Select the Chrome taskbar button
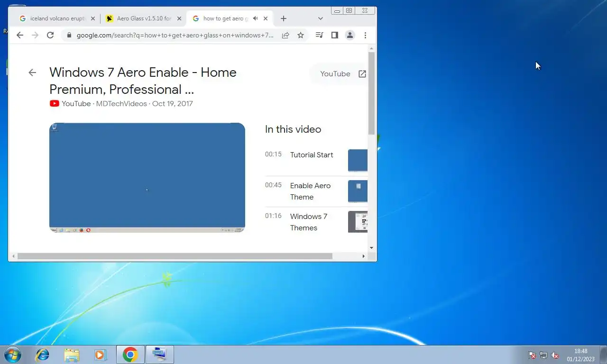The image size is (607, 364). [x=130, y=355]
